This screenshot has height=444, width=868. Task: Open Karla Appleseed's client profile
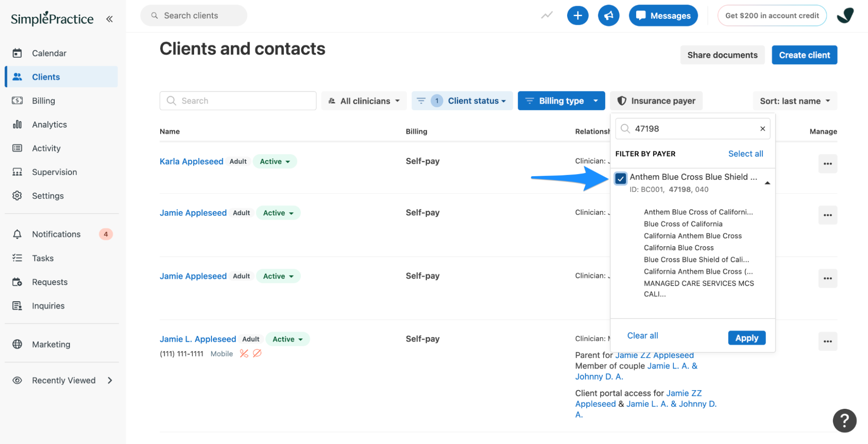[x=191, y=161]
